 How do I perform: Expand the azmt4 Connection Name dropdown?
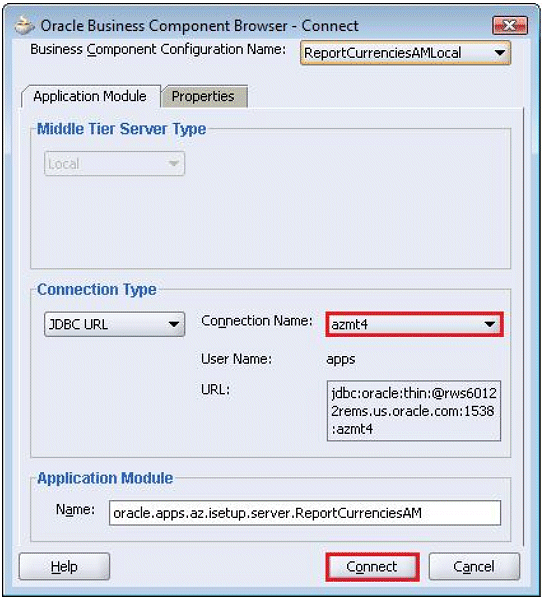(414, 324)
